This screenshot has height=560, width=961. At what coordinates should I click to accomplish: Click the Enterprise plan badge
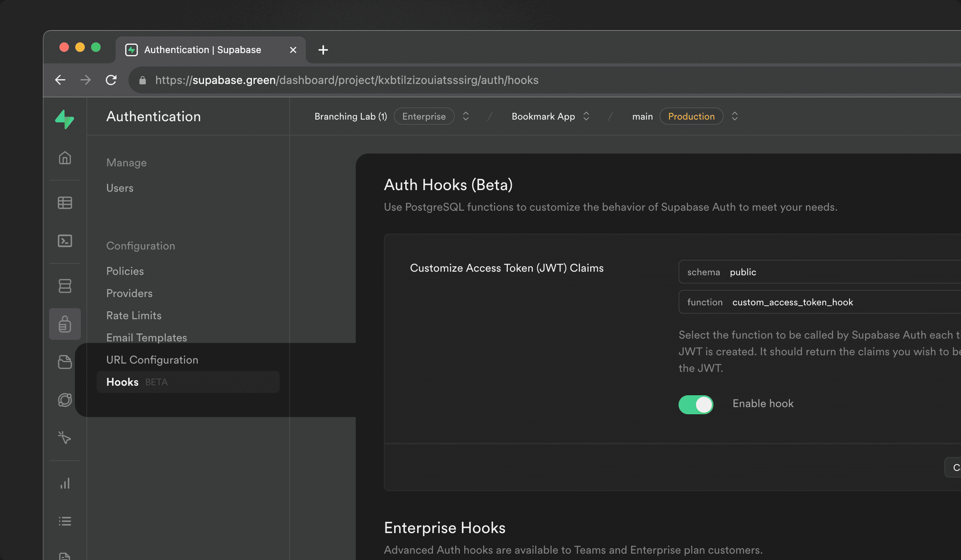point(424,116)
